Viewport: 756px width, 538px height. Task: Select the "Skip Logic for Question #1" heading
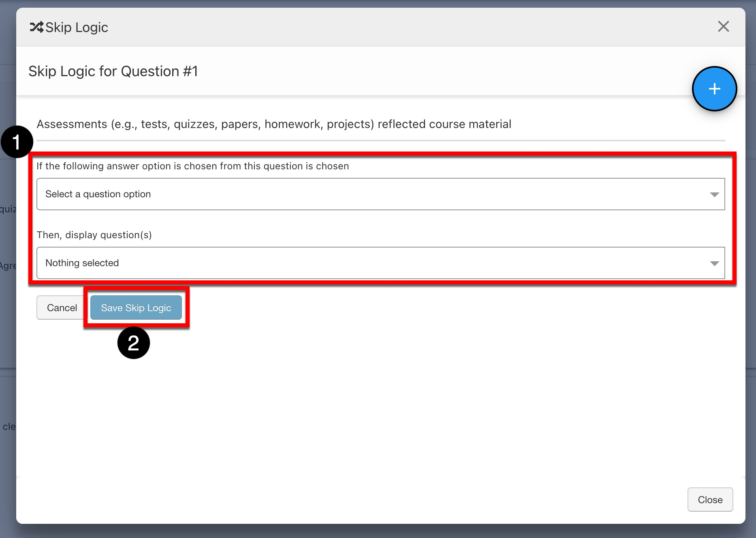click(113, 71)
